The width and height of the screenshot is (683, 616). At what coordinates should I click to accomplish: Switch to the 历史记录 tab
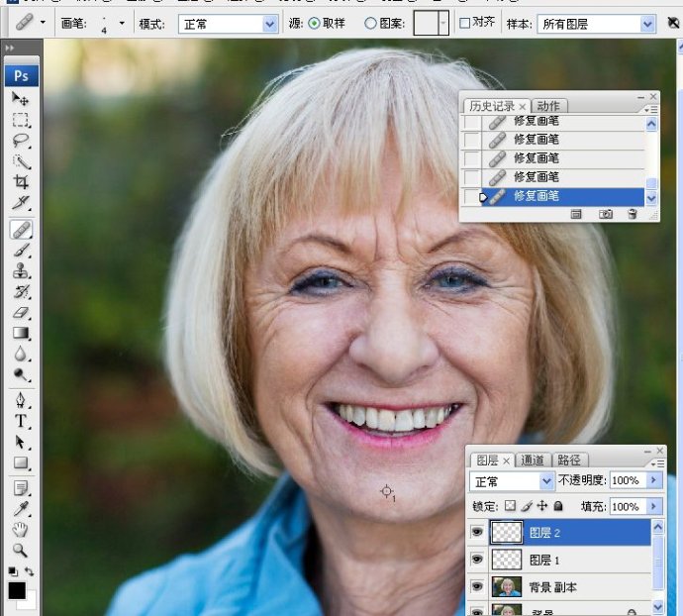point(496,106)
